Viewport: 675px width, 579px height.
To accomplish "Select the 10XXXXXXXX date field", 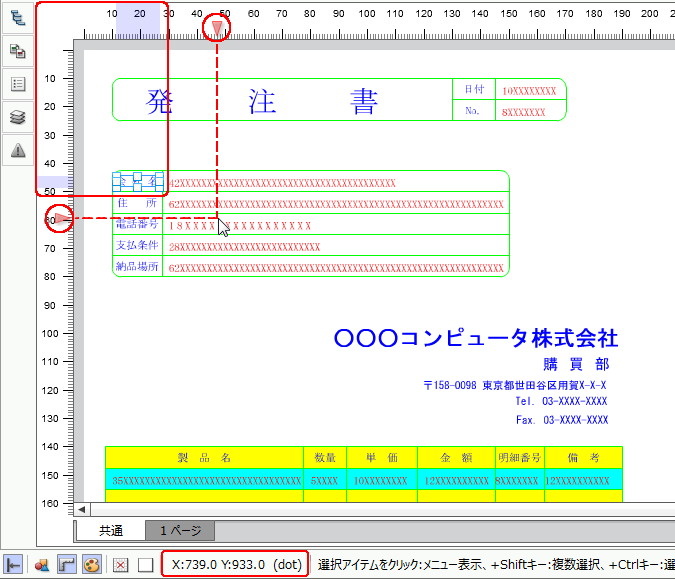I will [529, 91].
